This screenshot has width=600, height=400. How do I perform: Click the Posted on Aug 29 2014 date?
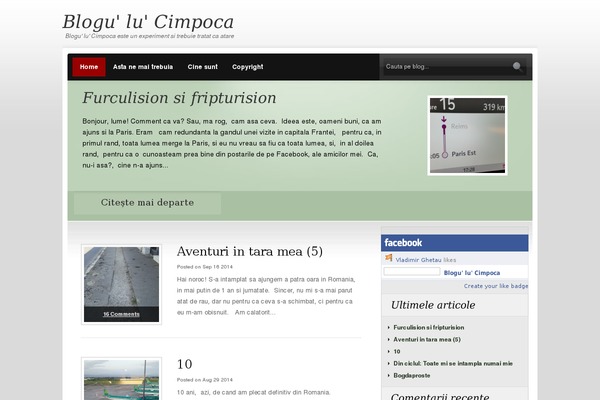(x=204, y=380)
